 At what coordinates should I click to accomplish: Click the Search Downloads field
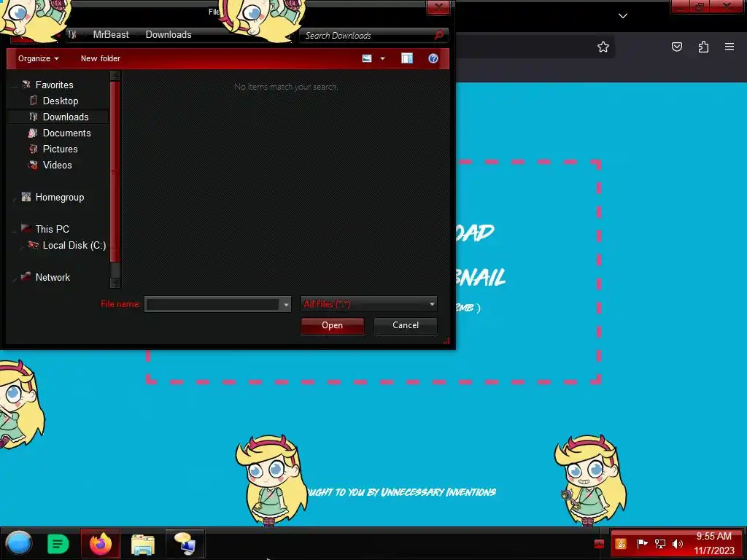(x=367, y=35)
